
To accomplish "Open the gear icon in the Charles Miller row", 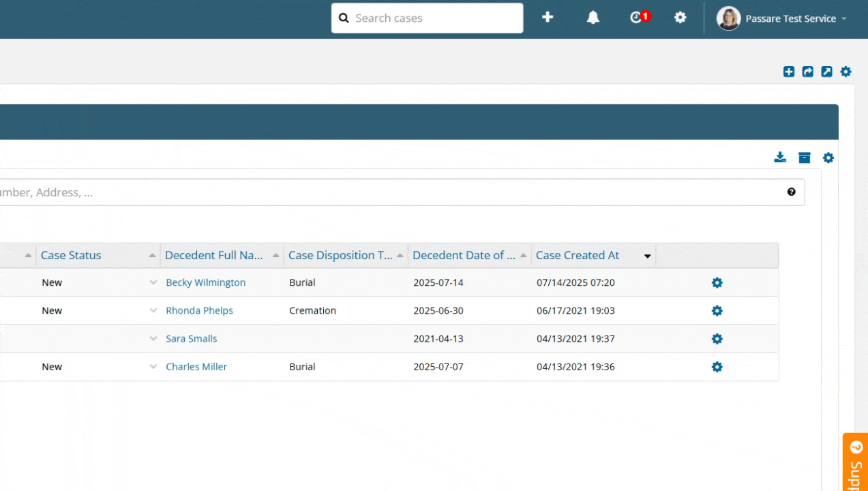I will click(x=717, y=366).
